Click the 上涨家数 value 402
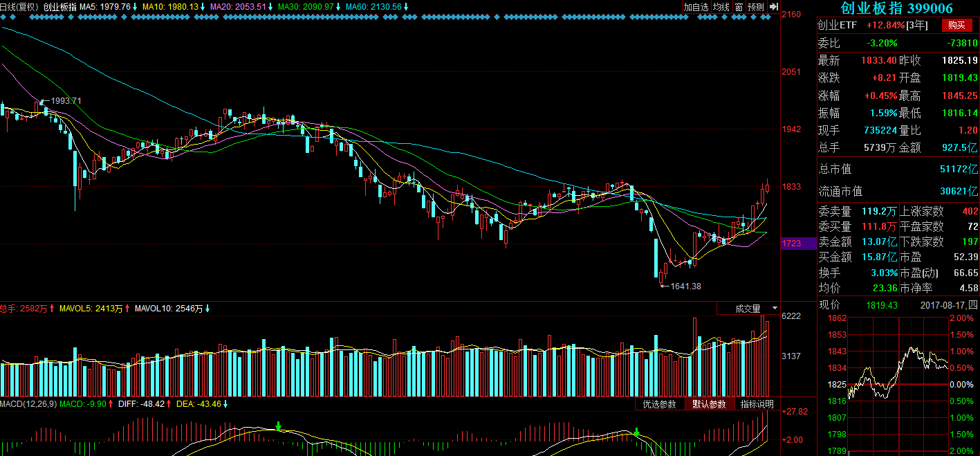 pyautogui.click(x=970, y=211)
